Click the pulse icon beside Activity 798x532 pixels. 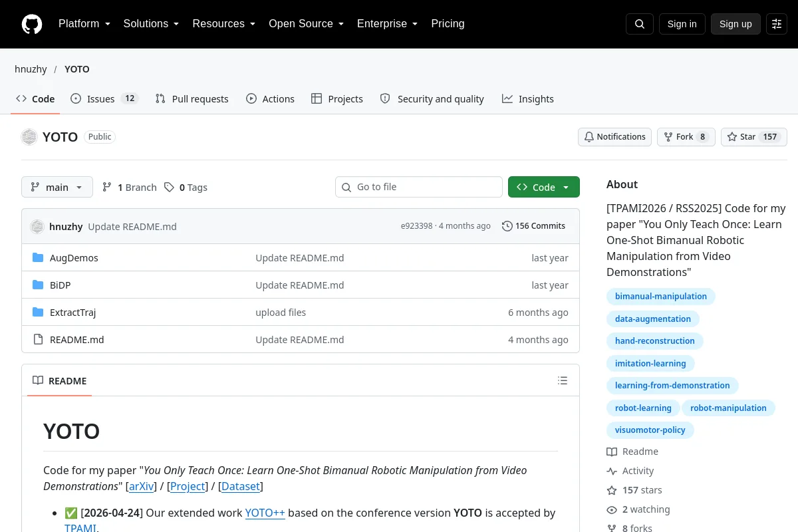[612, 471]
